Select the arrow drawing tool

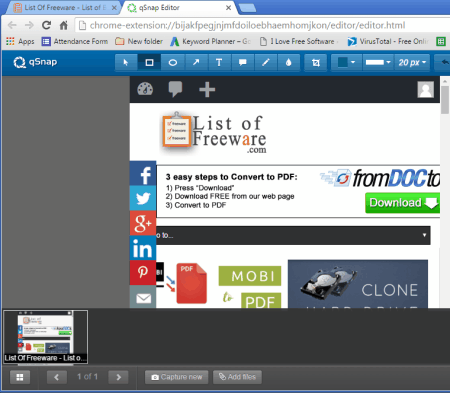tap(196, 62)
